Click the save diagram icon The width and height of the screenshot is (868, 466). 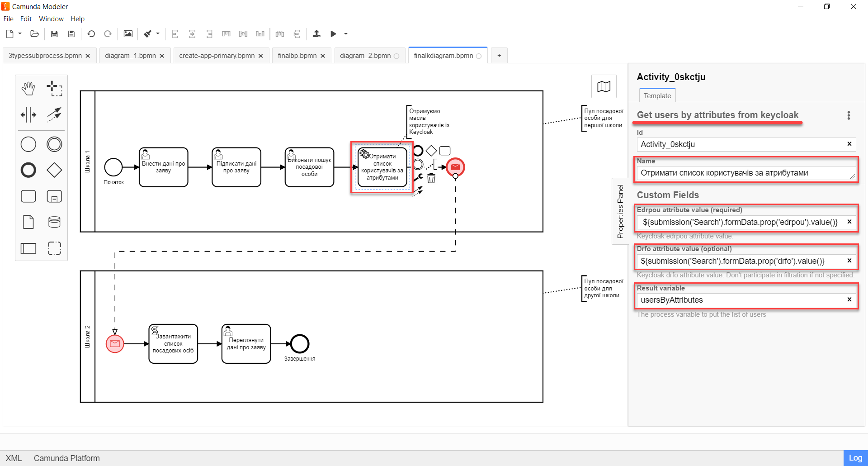pyautogui.click(x=54, y=33)
